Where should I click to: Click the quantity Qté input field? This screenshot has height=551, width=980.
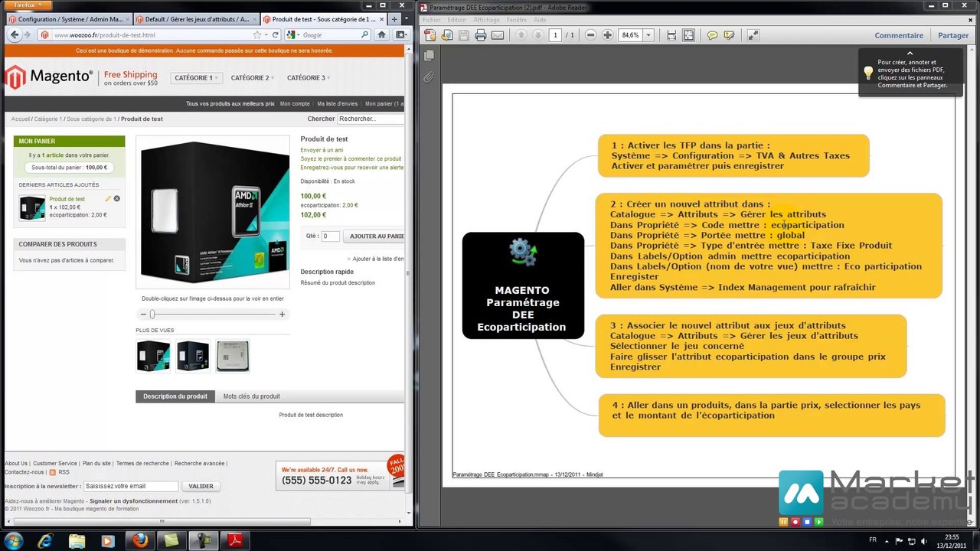[x=330, y=236]
